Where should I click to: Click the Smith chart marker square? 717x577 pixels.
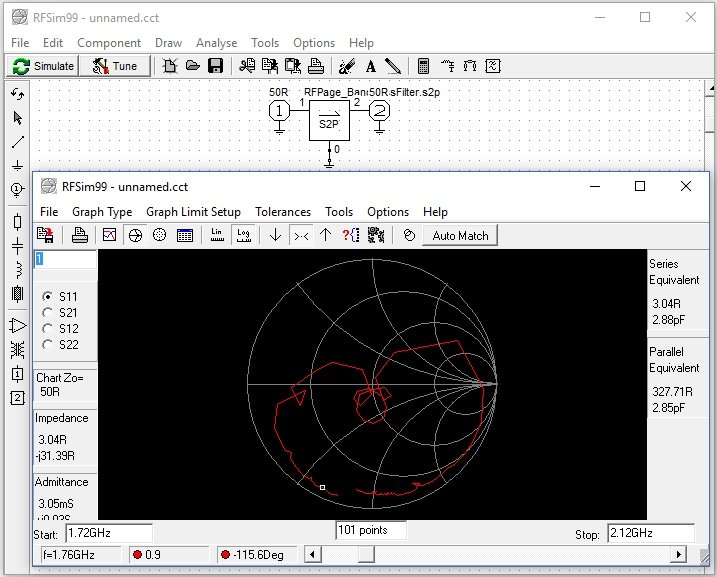point(322,487)
